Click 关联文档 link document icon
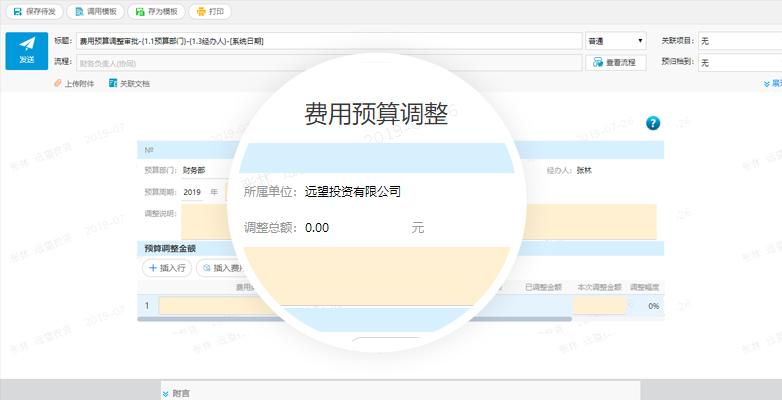782x400 pixels. click(x=129, y=84)
